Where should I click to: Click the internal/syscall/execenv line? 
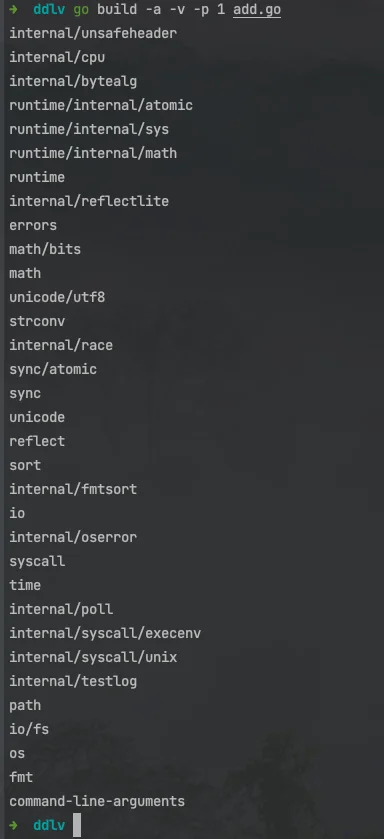105,633
